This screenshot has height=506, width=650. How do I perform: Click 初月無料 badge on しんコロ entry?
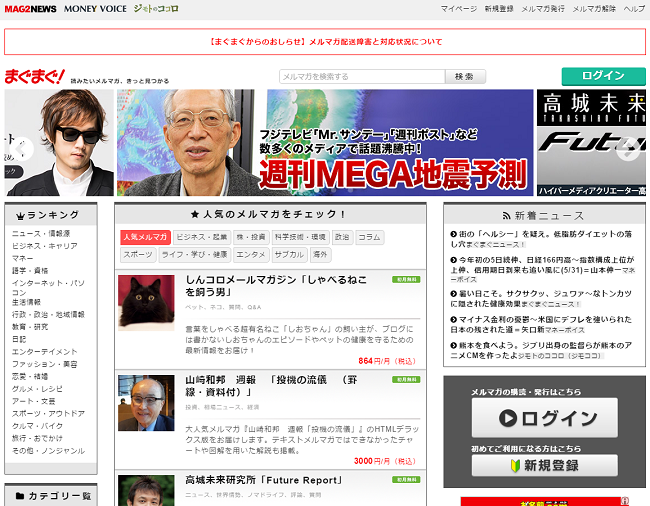(x=406, y=280)
